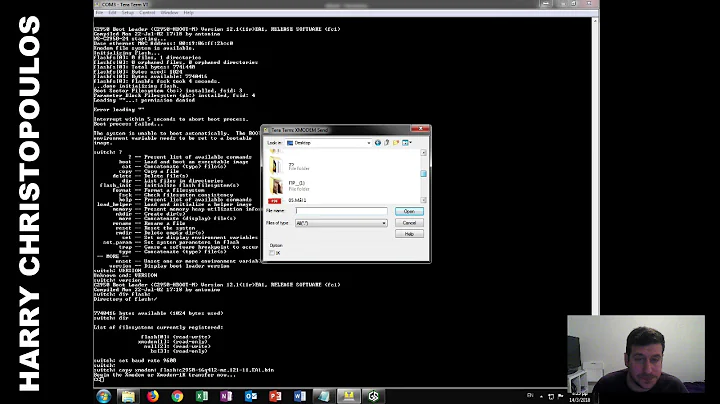Click the EN language indicator in tray
The height and width of the screenshot is (404, 720).
(530, 395)
